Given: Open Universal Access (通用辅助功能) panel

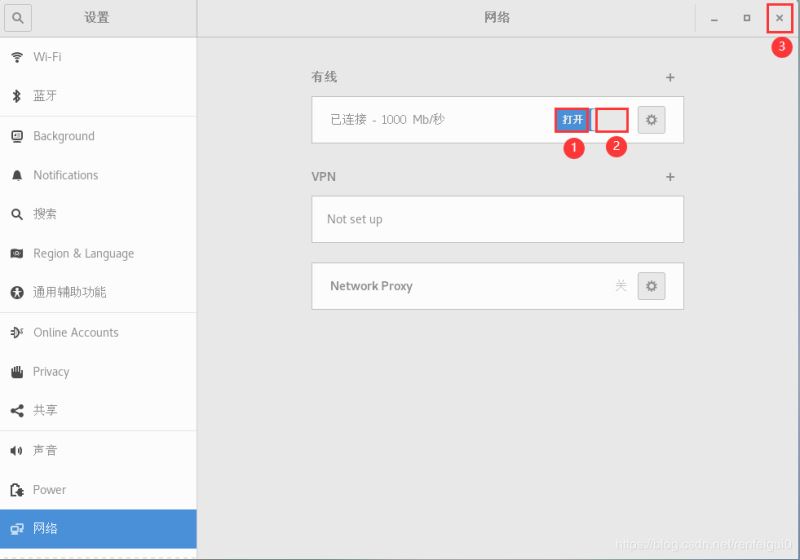Looking at the screenshot, I should point(69,292).
